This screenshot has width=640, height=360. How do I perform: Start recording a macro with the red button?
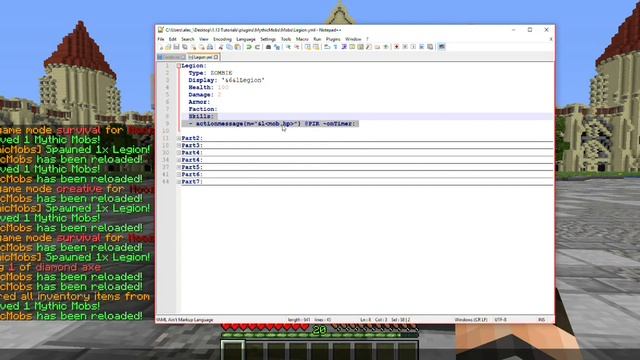pyautogui.click(x=396, y=47)
